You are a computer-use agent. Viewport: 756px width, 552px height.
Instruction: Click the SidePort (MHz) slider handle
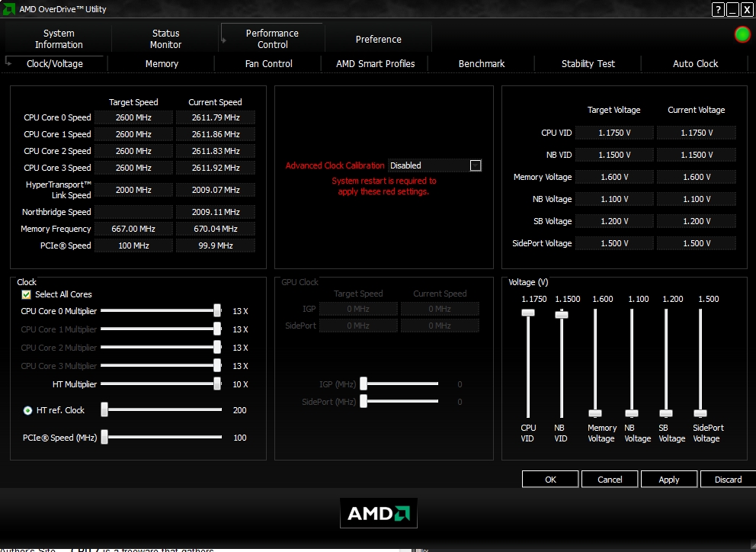pyautogui.click(x=364, y=401)
